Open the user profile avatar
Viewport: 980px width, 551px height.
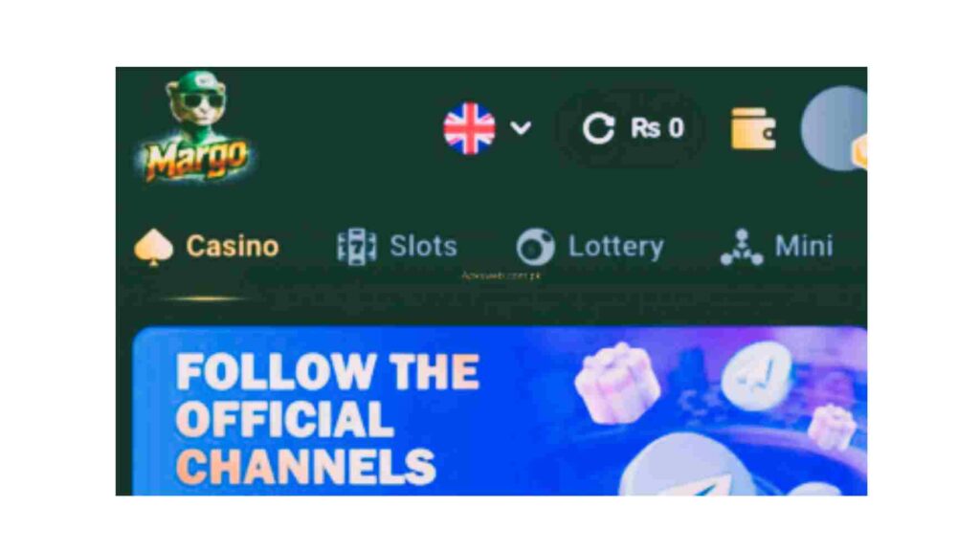point(834,128)
